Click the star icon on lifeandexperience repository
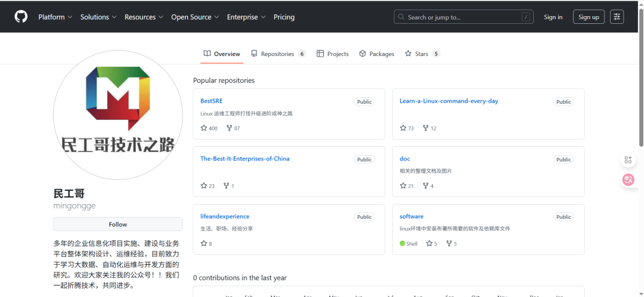 click(x=204, y=243)
